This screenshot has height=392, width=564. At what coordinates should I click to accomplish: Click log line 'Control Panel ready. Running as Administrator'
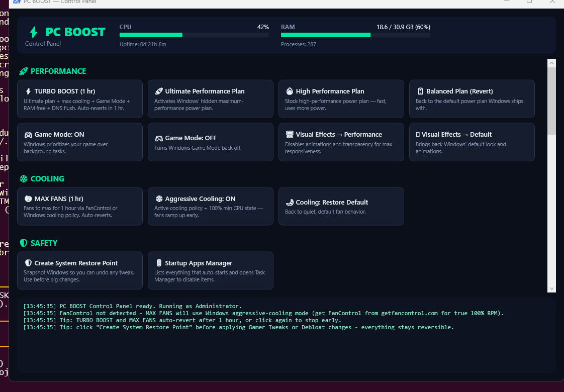point(132,306)
